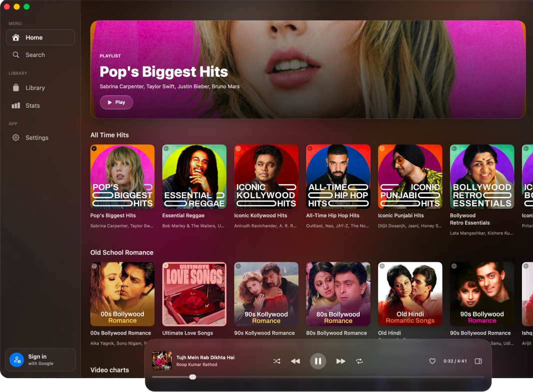The height and width of the screenshot is (392, 533).
Task: Click the green maximize window button
Action: click(x=26, y=7)
